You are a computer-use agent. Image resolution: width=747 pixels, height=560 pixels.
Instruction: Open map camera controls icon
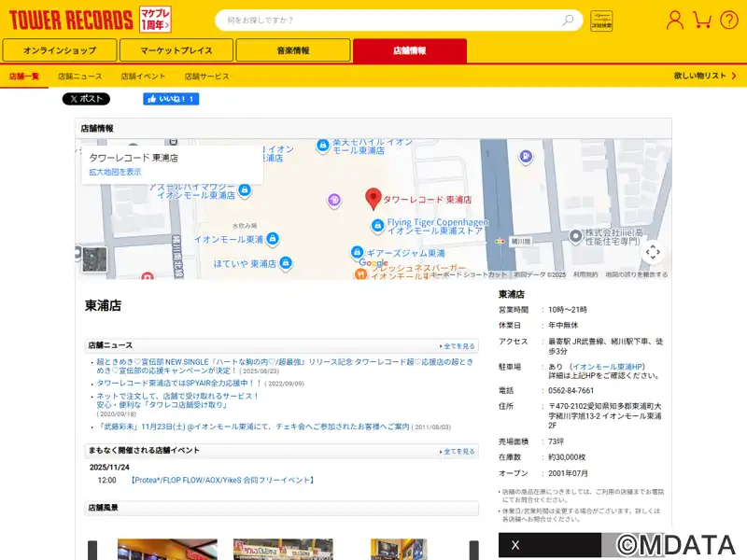tap(653, 252)
